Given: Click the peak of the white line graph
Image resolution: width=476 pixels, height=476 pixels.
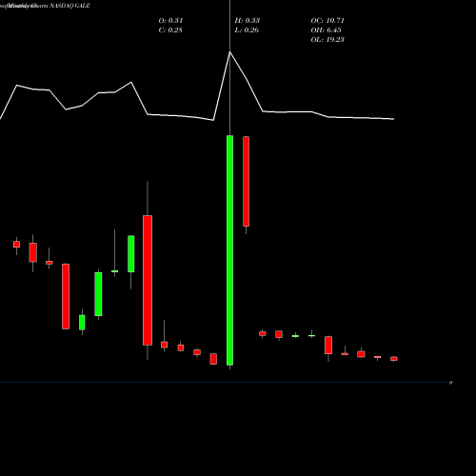Looking at the screenshot, I should (229, 51).
